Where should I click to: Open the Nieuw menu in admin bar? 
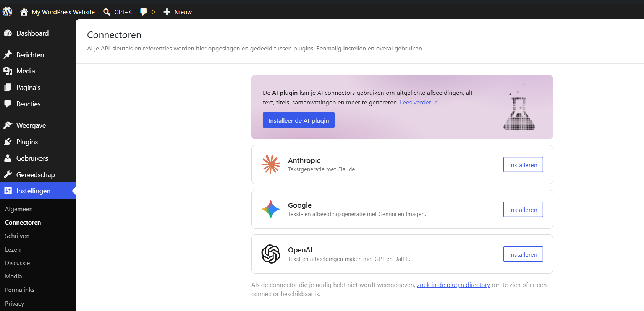tap(183, 12)
